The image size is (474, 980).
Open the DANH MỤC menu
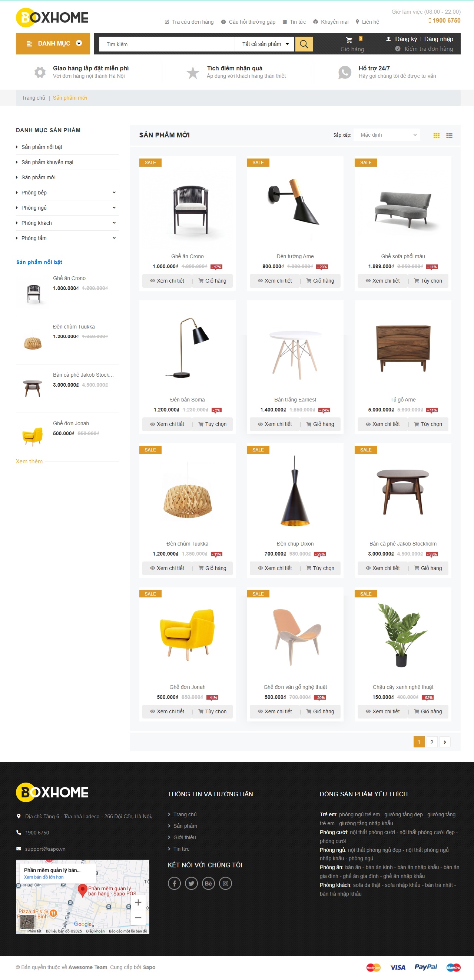coord(53,43)
